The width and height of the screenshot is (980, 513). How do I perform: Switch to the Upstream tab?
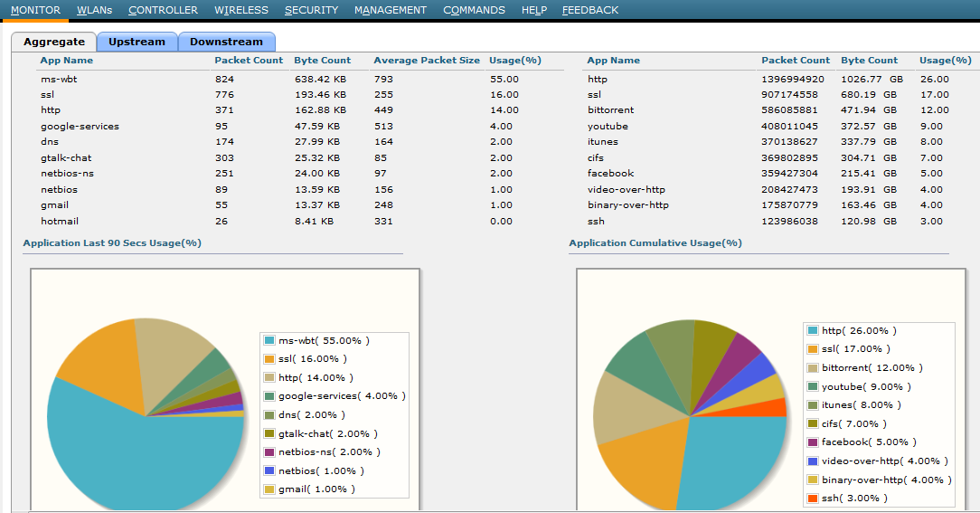pyautogui.click(x=137, y=42)
